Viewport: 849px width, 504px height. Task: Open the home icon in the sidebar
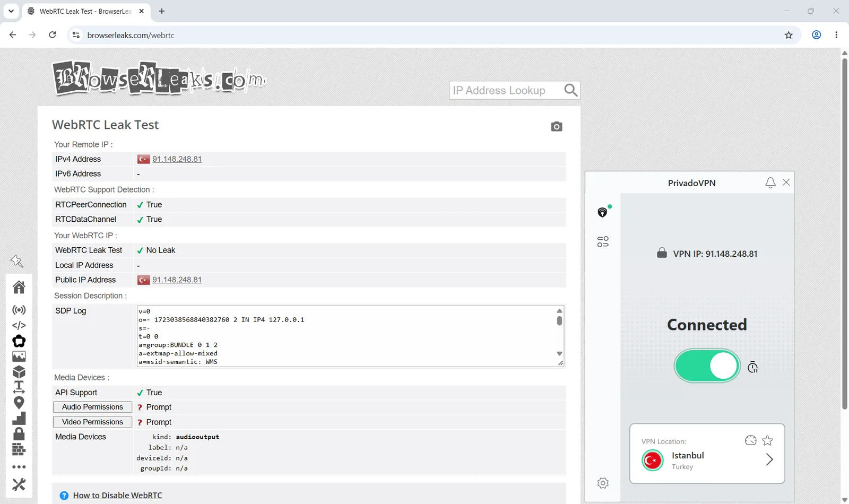point(19,287)
